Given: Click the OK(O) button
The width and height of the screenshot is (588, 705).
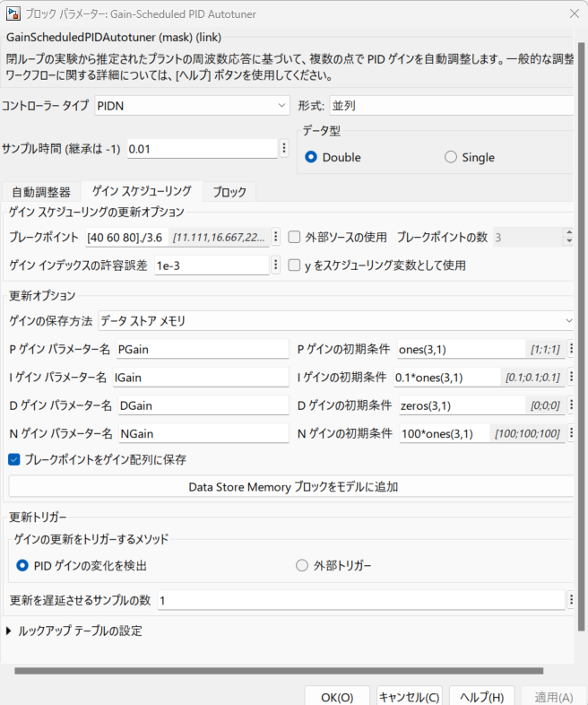Looking at the screenshot, I should click(337, 697).
